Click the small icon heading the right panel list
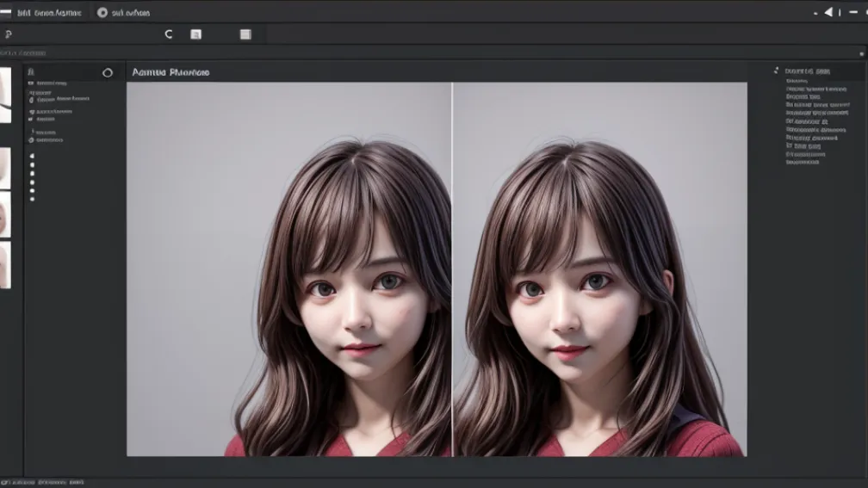 click(776, 71)
